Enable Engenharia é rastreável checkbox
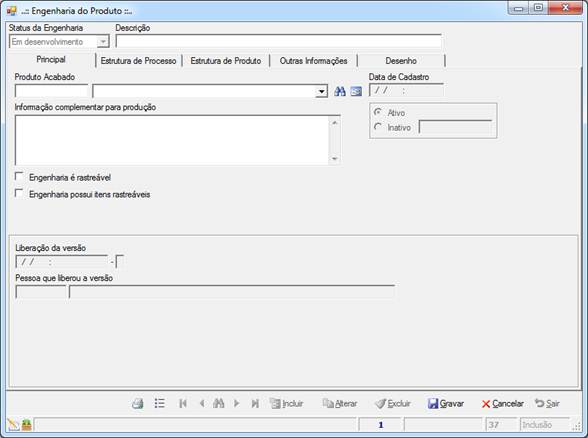This screenshot has height=438, width=588. [19, 176]
